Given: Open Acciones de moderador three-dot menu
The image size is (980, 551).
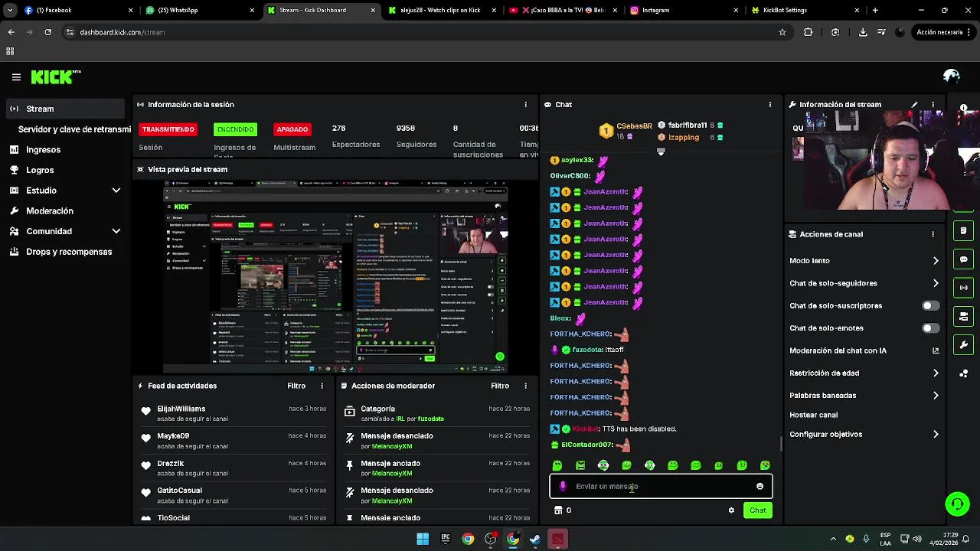Looking at the screenshot, I should 525,386.
